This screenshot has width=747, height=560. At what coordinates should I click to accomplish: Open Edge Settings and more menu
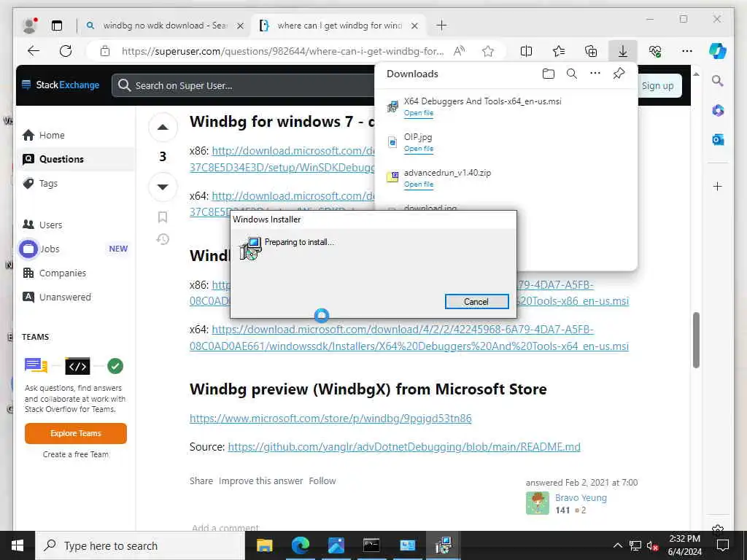pos(687,51)
